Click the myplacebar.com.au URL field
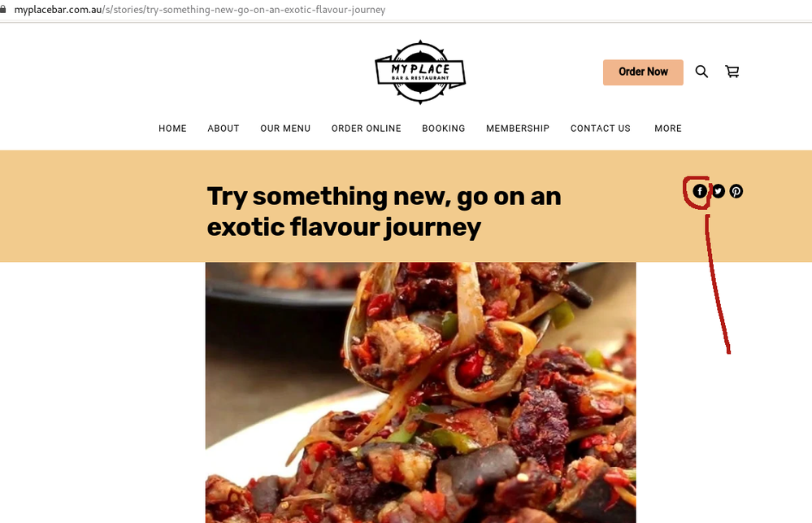 click(x=200, y=9)
